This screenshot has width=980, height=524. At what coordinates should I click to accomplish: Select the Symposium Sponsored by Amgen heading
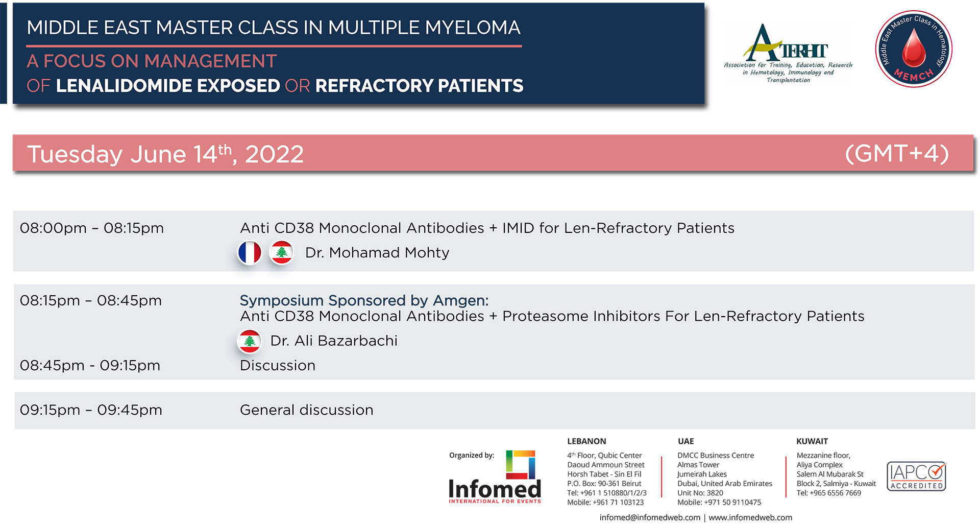coord(364,300)
